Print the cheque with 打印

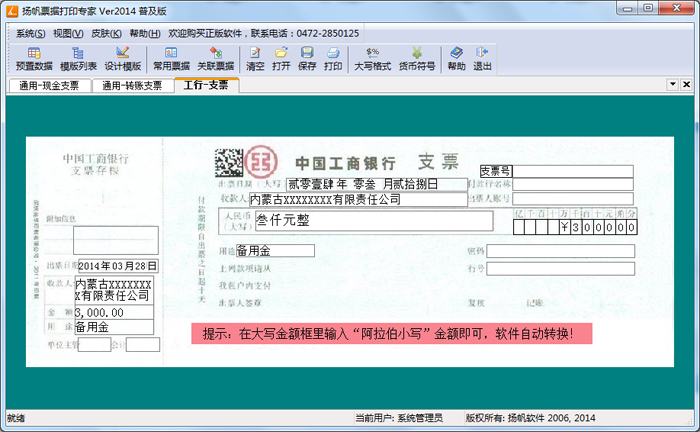[333, 59]
